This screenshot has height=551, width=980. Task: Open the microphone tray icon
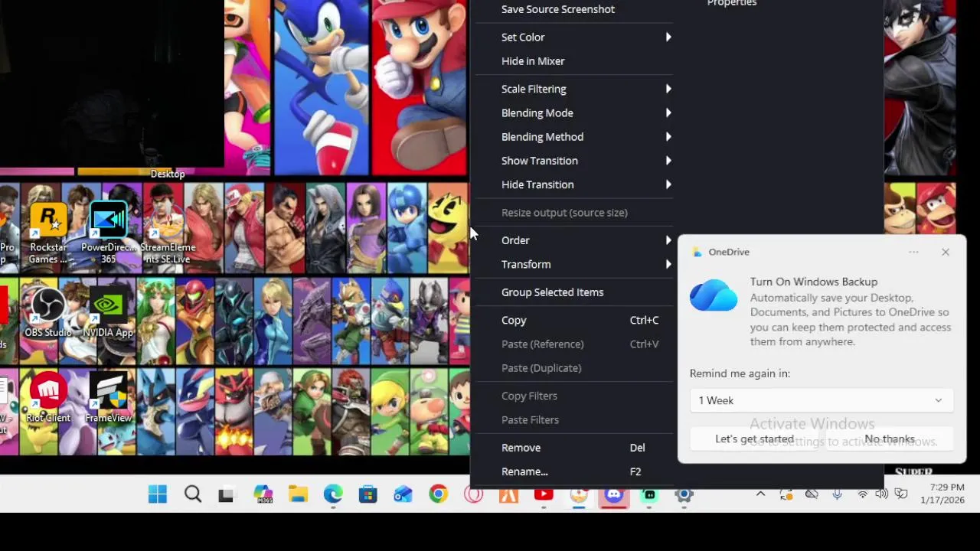[x=837, y=494]
